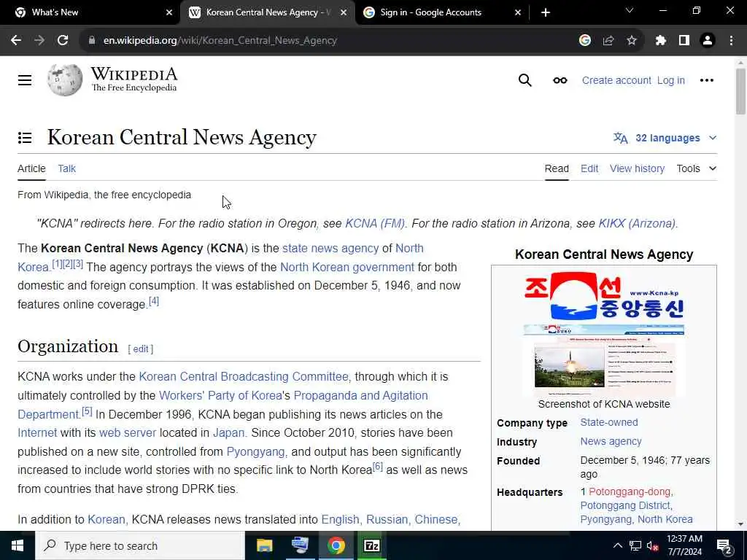Open Chrome's three-dot menu
Image resolution: width=747 pixels, height=560 pixels.
click(x=731, y=41)
